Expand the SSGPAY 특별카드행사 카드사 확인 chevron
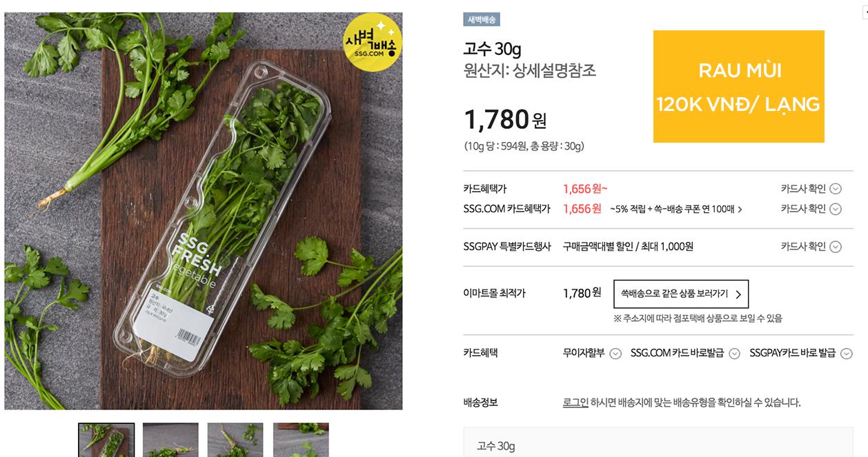This screenshot has height=457, width=868. click(835, 247)
